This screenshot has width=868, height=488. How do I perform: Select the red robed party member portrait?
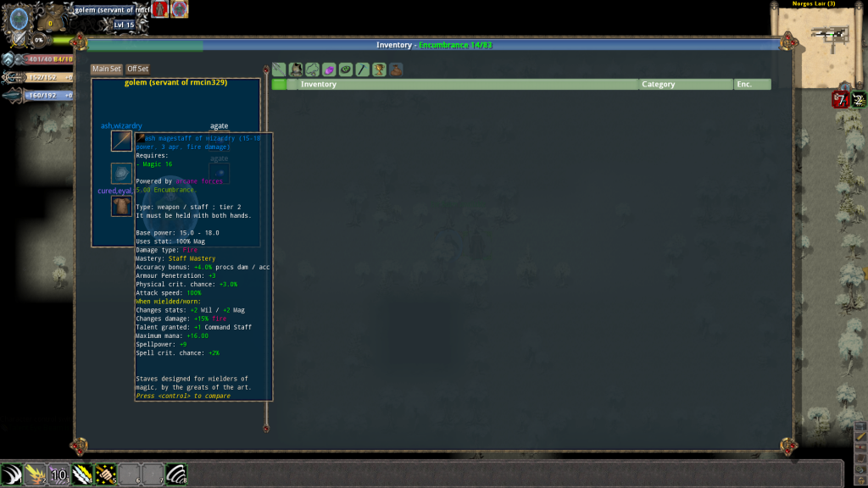tap(160, 8)
